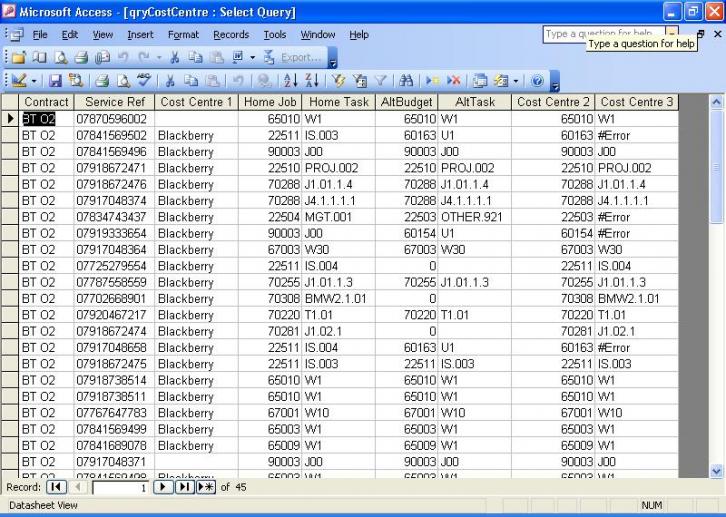Add a New Record from toolbar icon
This screenshot has height=517, width=726.
(x=432, y=81)
